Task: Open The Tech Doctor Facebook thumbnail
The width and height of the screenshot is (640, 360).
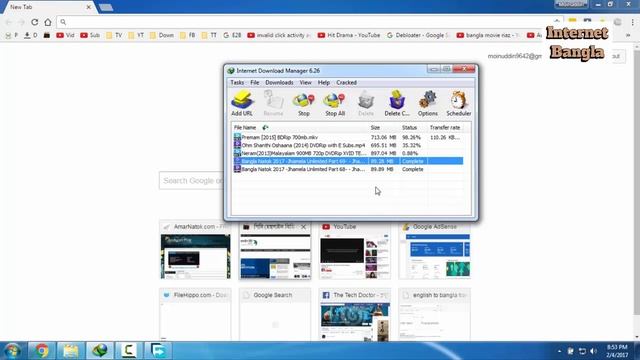Action: tap(354, 314)
